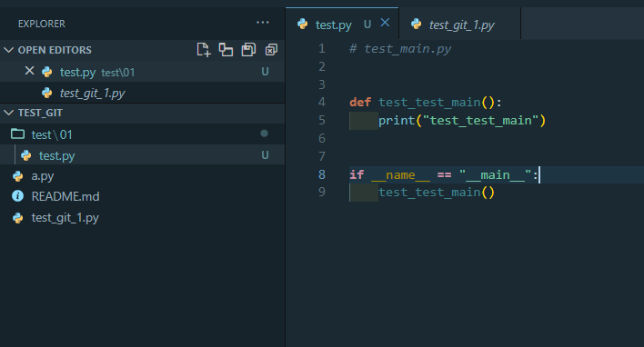Image resolution: width=644 pixels, height=347 pixels.
Task: Click Save All icon in Open Editors
Action: click(248, 50)
